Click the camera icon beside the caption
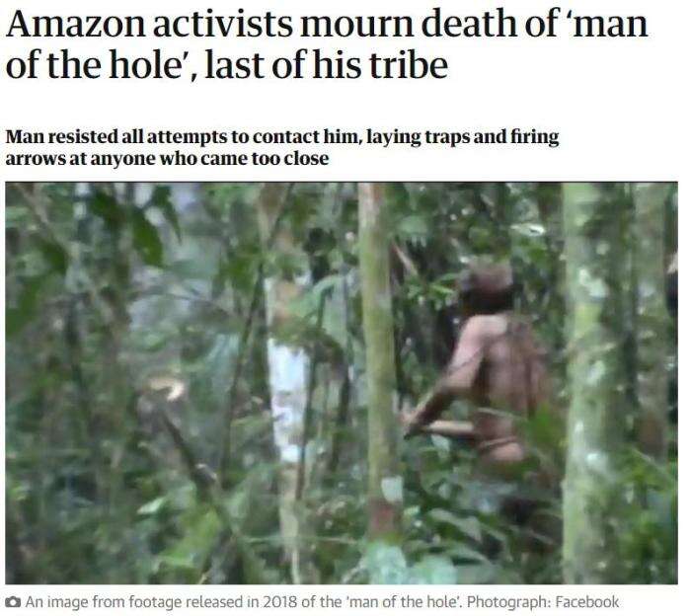 [13, 602]
